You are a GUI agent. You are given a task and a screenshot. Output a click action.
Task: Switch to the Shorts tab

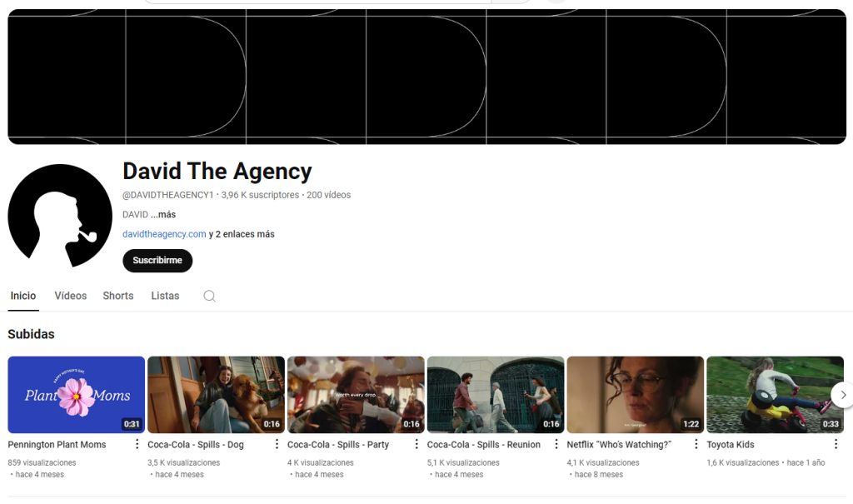[x=118, y=296]
